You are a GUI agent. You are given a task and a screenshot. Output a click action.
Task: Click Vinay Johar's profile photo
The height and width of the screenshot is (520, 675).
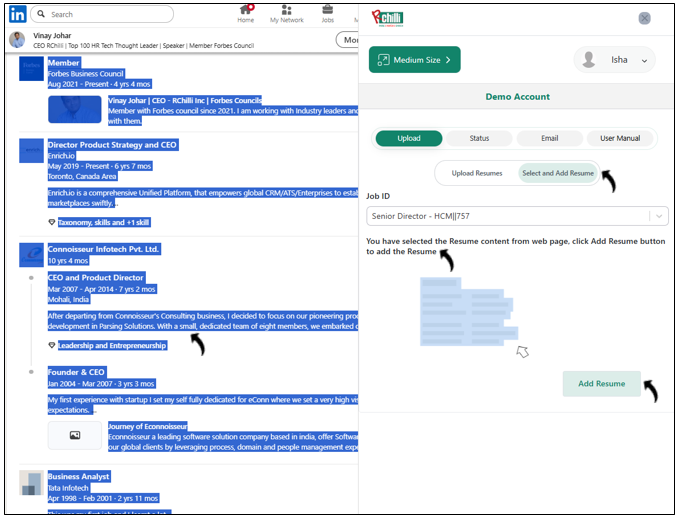[x=17, y=39]
